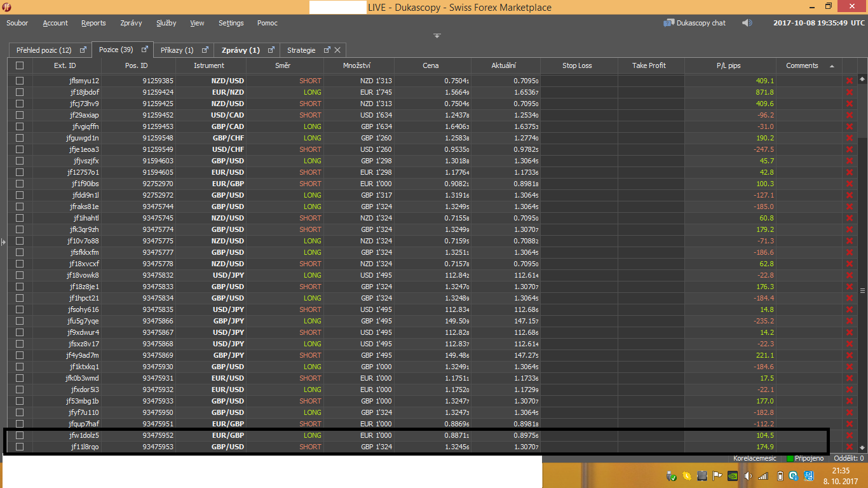The height and width of the screenshot is (488, 868).
Task: Close the jfje1oa3 USD/CHF position with the red X
Action: point(849,149)
